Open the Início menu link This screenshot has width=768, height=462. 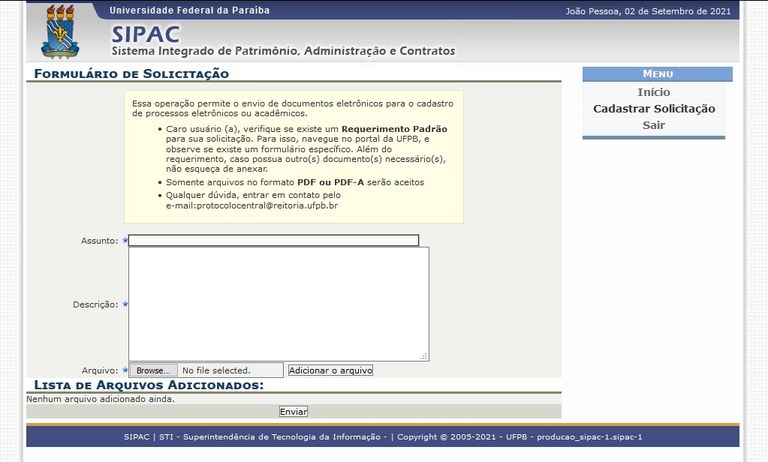pos(654,92)
